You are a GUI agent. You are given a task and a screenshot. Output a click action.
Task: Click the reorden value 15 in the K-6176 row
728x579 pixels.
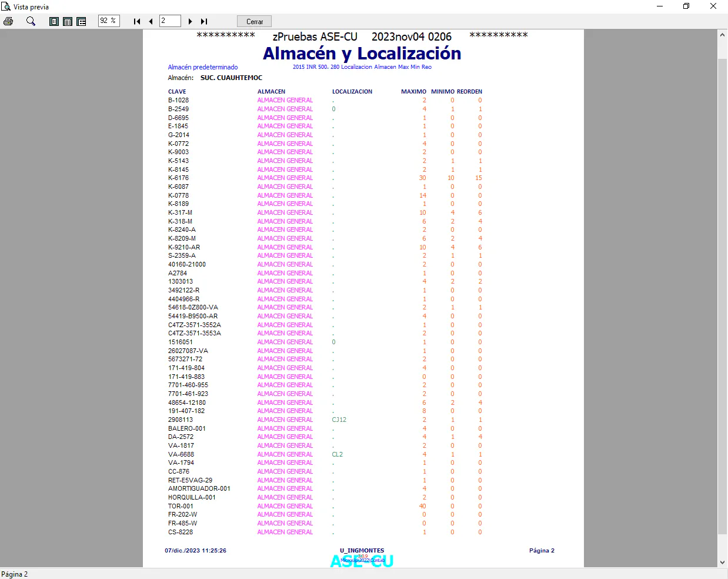tap(479, 178)
